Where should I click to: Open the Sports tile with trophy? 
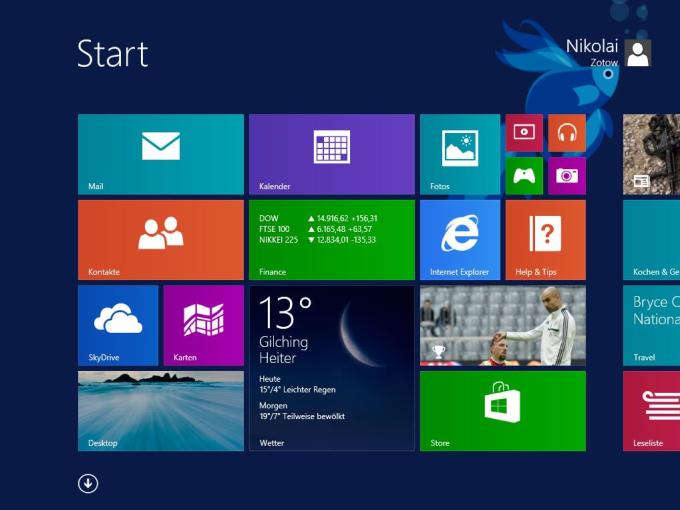503,326
